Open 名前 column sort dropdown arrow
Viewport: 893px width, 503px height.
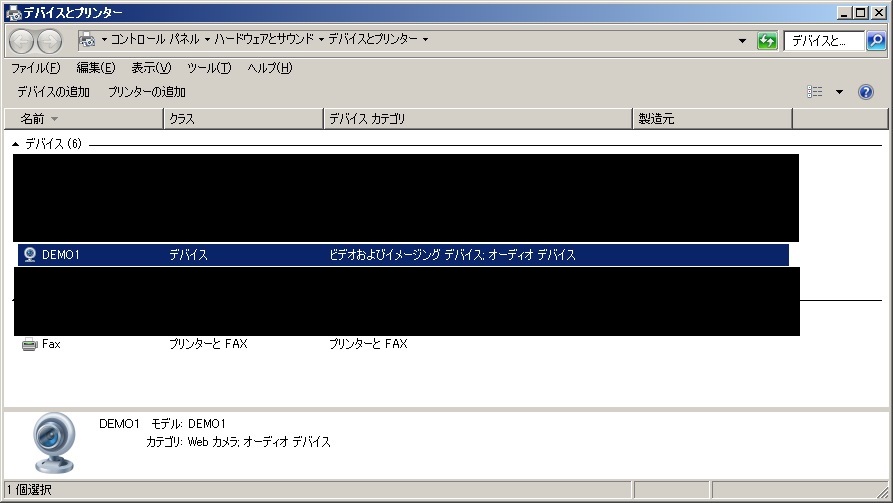(x=55, y=119)
